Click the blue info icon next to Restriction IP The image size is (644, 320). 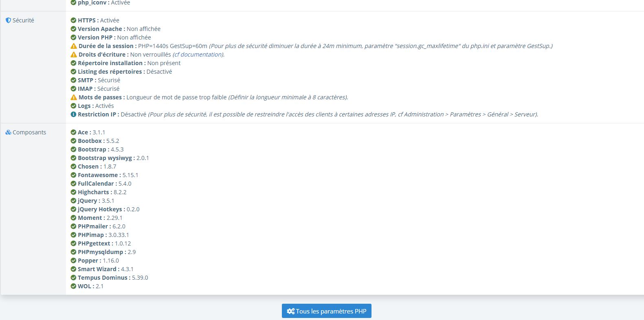(x=73, y=114)
